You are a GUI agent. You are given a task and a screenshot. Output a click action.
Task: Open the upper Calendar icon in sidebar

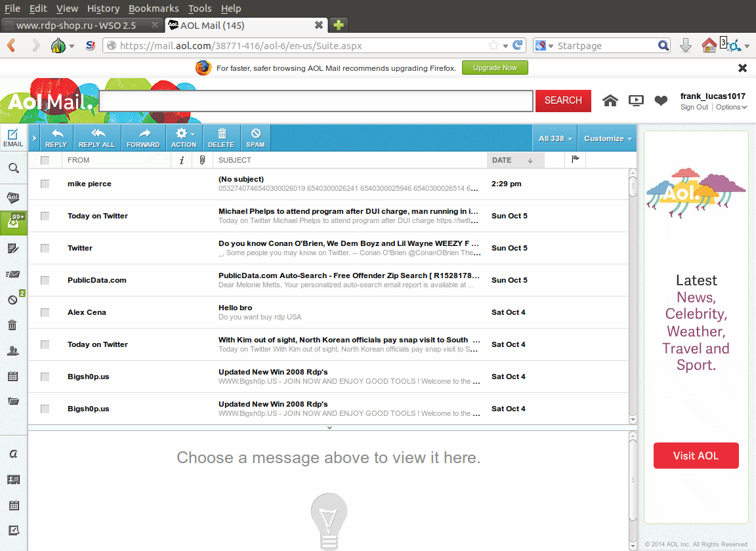pos(13,376)
